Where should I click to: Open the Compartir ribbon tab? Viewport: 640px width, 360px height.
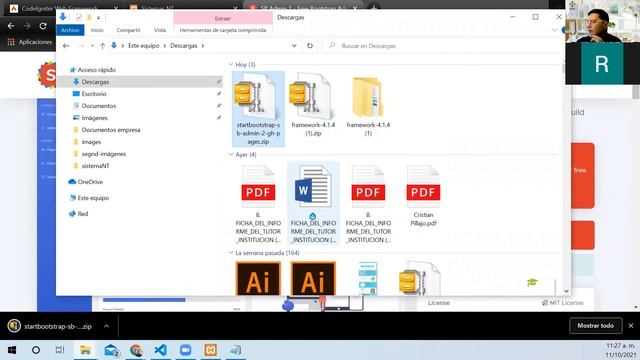pyautogui.click(x=129, y=30)
